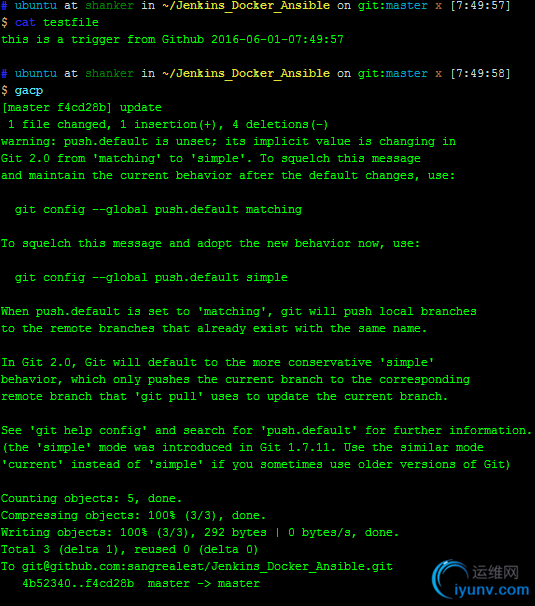Click the 'To git@github.com:sangrealest' remote URL line

[x=197, y=567]
